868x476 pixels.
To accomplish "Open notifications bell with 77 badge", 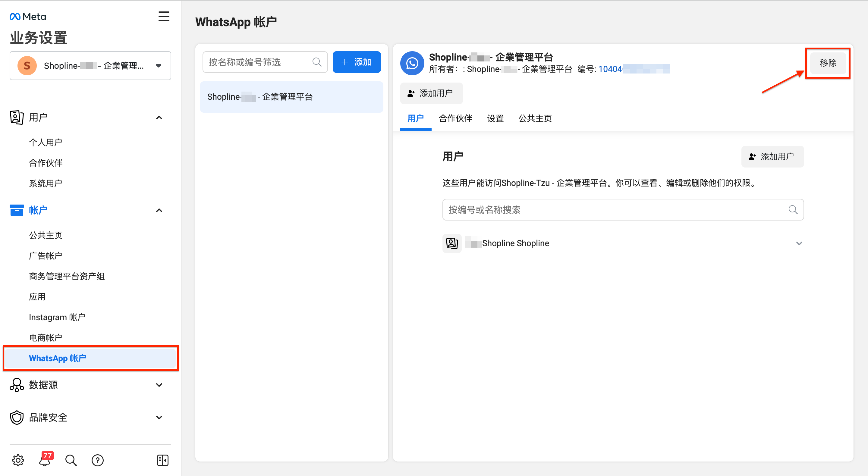I will (x=45, y=459).
